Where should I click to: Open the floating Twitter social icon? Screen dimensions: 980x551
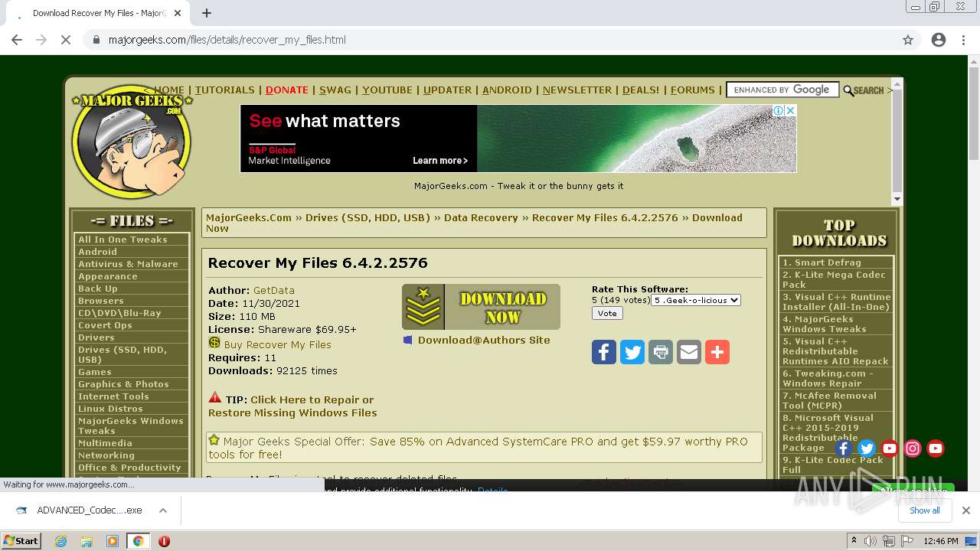[x=867, y=448]
